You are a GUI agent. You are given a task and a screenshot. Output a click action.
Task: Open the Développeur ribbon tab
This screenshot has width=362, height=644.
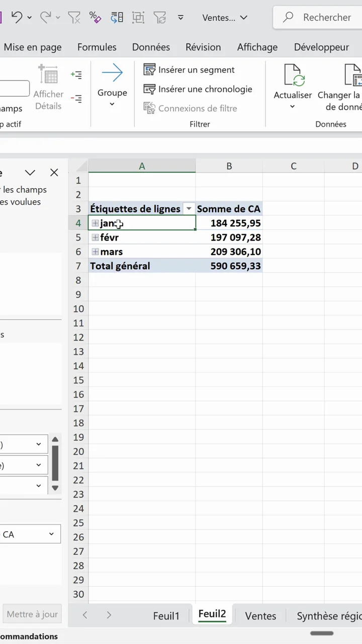coord(321,47)
